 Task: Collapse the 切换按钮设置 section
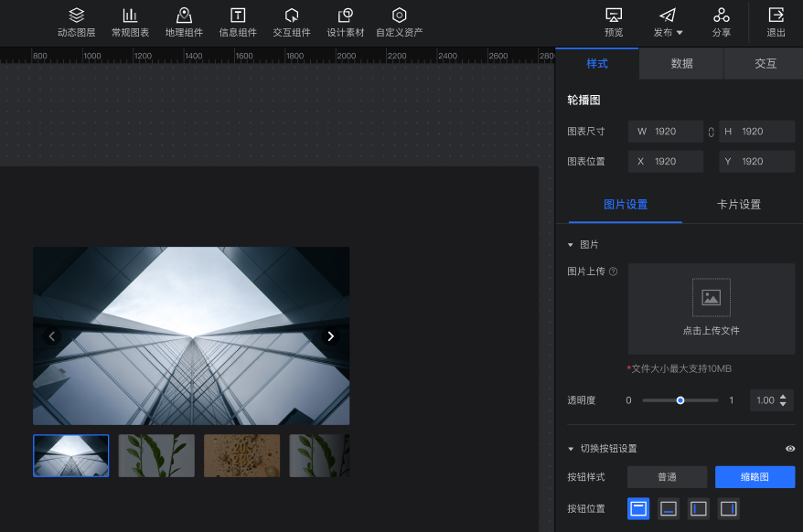click(571, 449)
